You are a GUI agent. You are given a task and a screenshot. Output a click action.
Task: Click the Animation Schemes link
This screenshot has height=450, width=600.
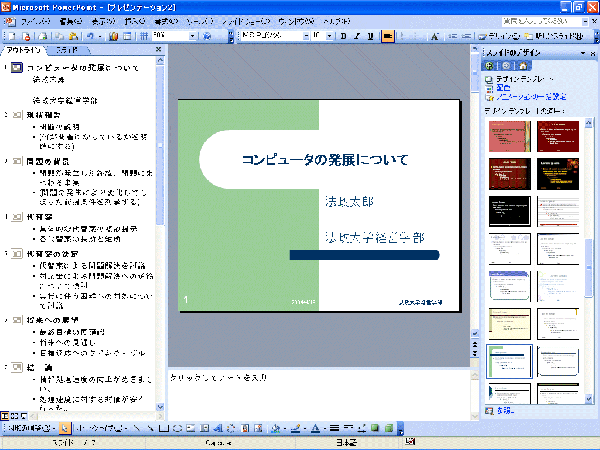tap(531, 97)
